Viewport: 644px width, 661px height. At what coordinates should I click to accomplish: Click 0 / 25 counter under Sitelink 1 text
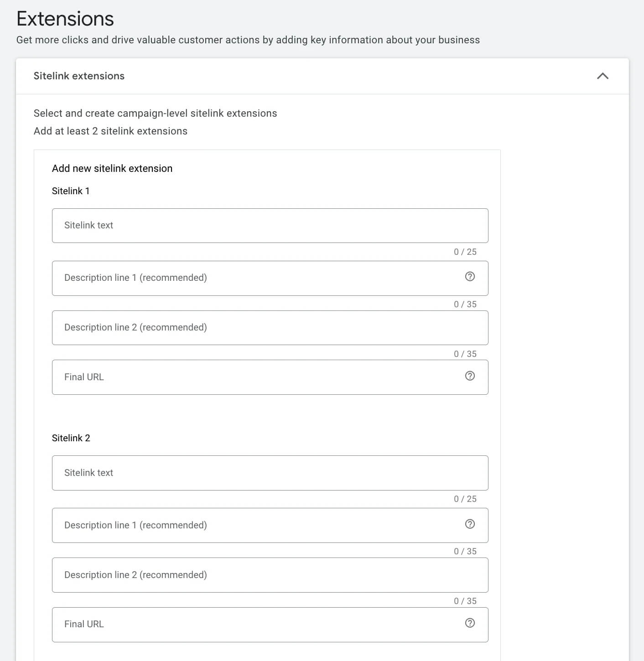click(x=465, y=252)
